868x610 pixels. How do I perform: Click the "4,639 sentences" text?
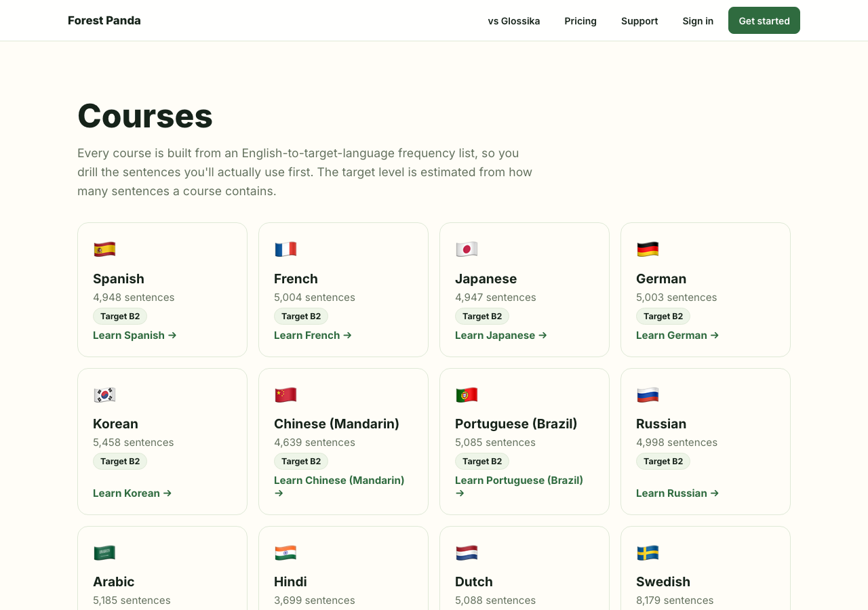coord(315,442)
